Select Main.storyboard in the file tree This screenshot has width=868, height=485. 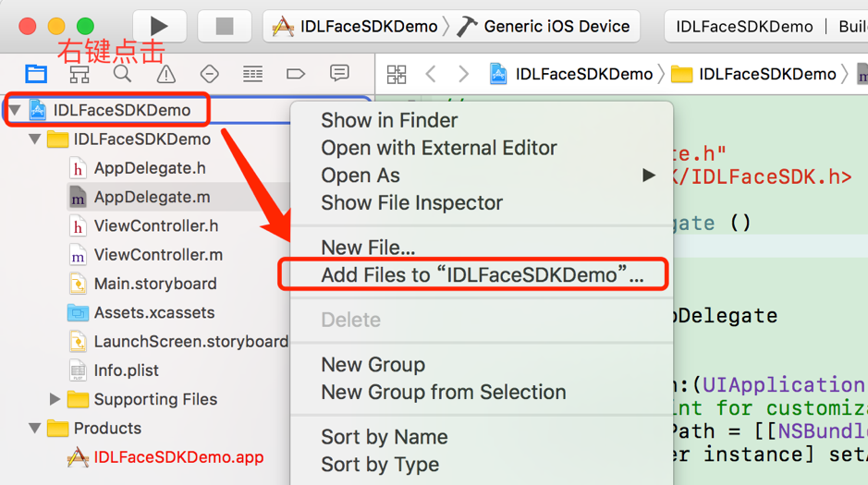pyautogui.click(x=155, y=284)
